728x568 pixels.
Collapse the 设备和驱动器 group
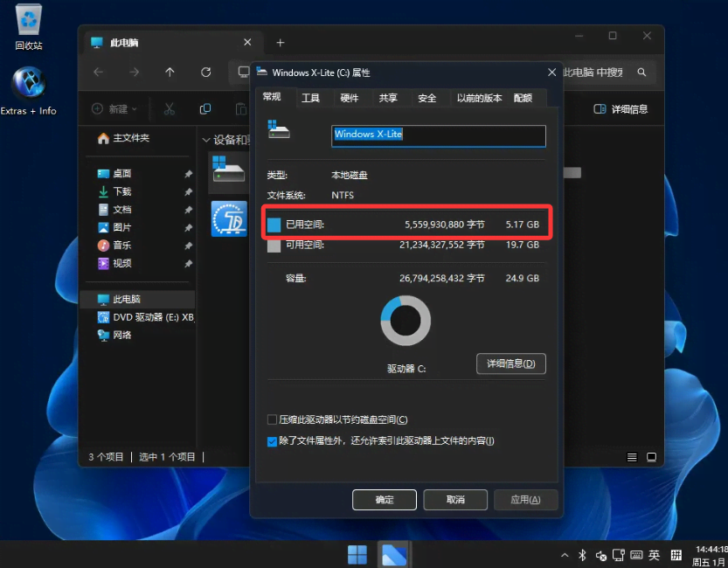click(x=206, y=140)
